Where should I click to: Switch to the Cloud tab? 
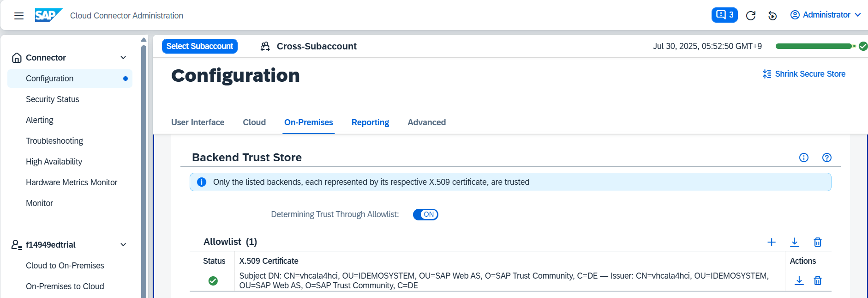tap(254, 122)
